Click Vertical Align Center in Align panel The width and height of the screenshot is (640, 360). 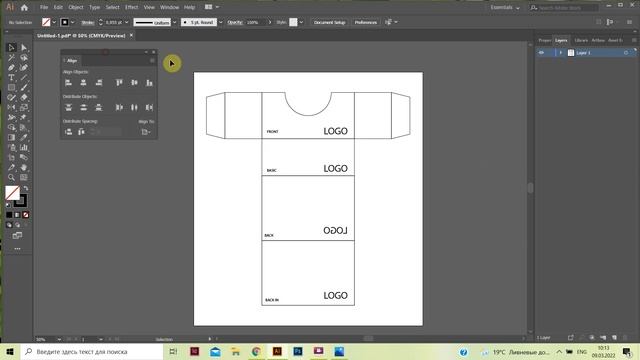134,82
